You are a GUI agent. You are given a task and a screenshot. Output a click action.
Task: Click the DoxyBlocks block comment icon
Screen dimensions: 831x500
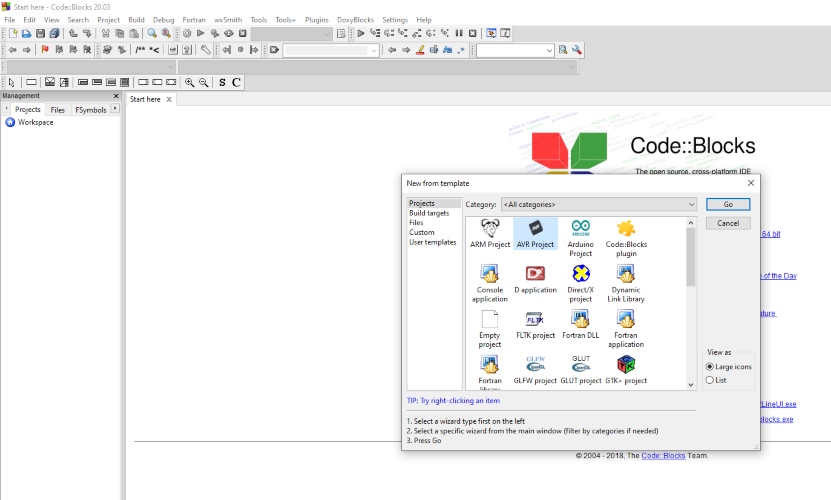click(140, 50)
